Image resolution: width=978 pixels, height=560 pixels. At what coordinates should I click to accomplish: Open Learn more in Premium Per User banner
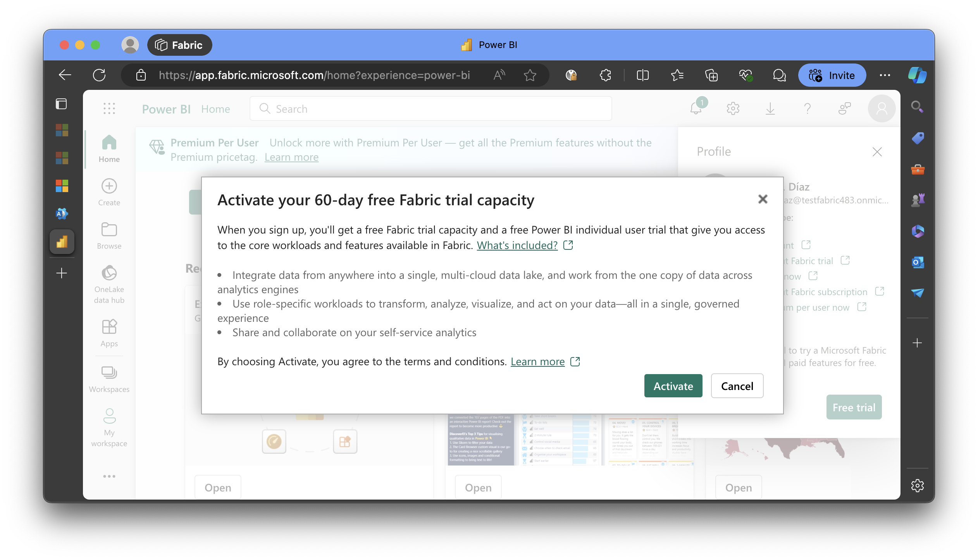tap(291, 157)
